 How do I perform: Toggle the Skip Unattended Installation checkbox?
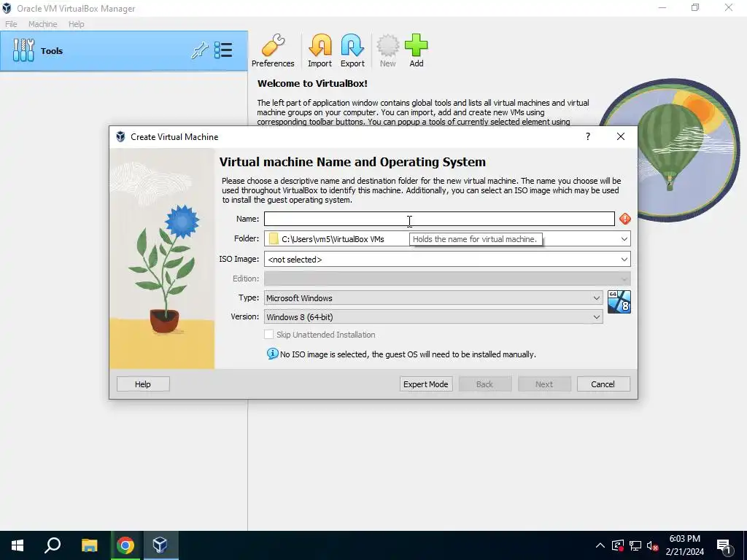pos(268,335)
